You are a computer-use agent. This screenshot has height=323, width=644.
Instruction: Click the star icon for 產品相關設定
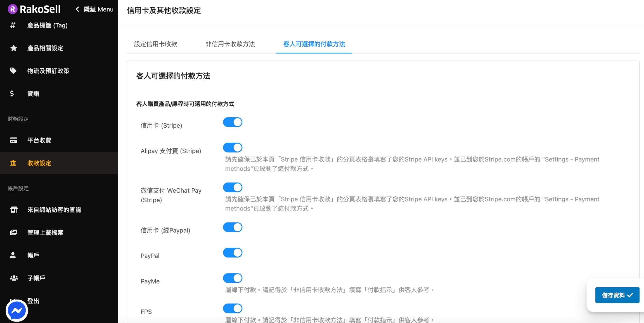(x=13, y=48)
